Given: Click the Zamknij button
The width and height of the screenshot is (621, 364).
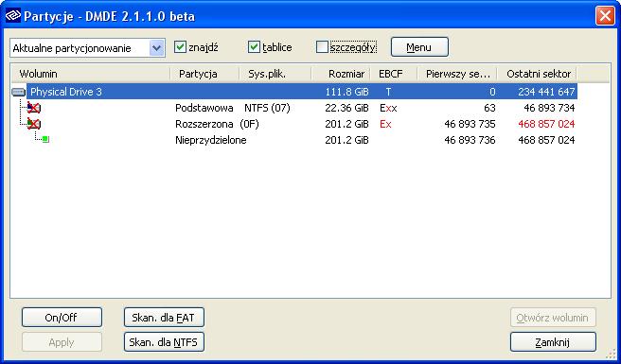Looking at the screenshot, I should click(x=553, y=342).
